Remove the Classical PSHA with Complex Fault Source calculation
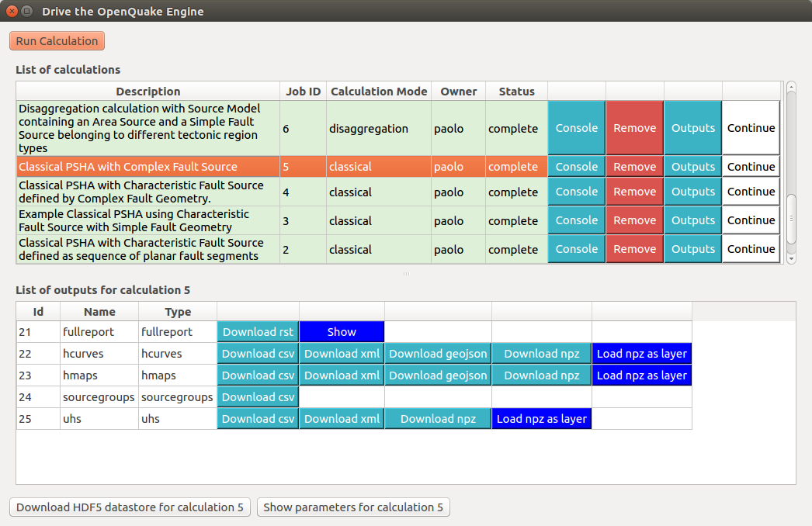The image size is (812, 526). pyautogui.click(x=634, y=166)
